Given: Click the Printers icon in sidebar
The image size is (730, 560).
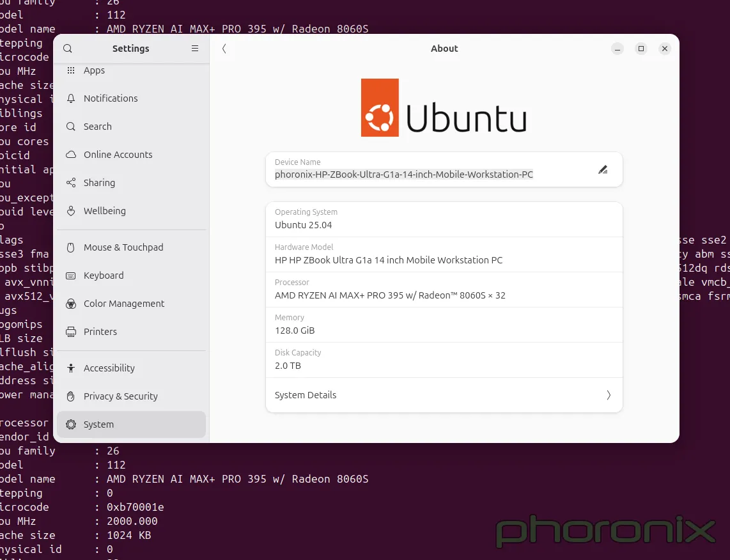Looking at the screenshot, I should [70, 332].
